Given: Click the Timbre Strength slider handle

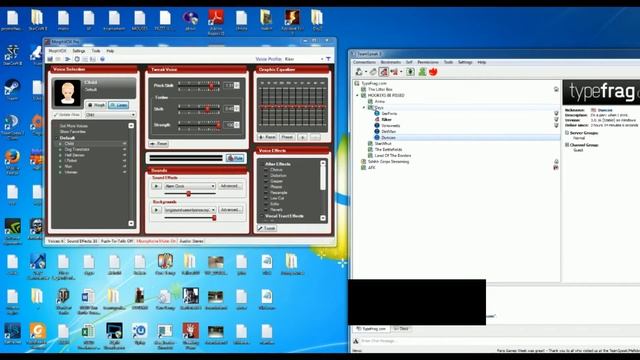Looking at the screenshot, I should click(x=218, y=124).
